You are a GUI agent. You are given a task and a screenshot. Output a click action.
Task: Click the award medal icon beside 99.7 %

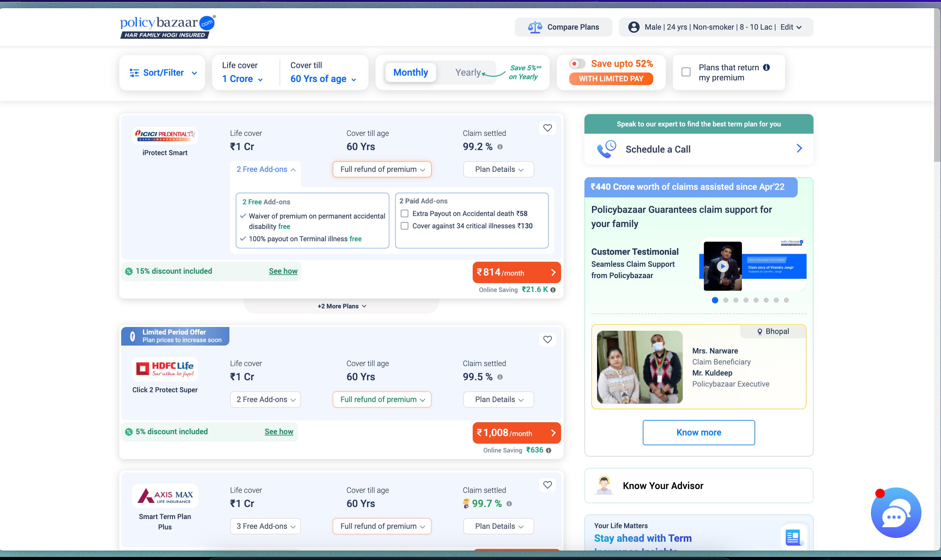[466, 504]
